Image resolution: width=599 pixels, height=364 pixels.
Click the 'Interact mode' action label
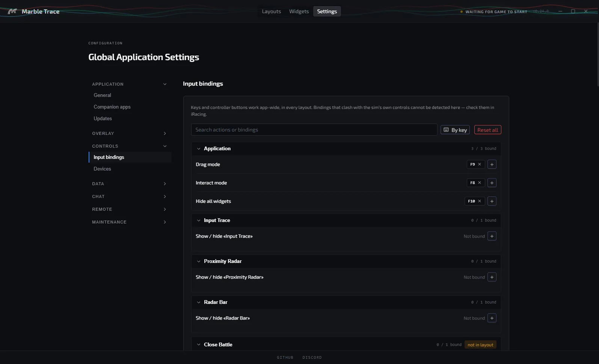(x=211, y=183)
